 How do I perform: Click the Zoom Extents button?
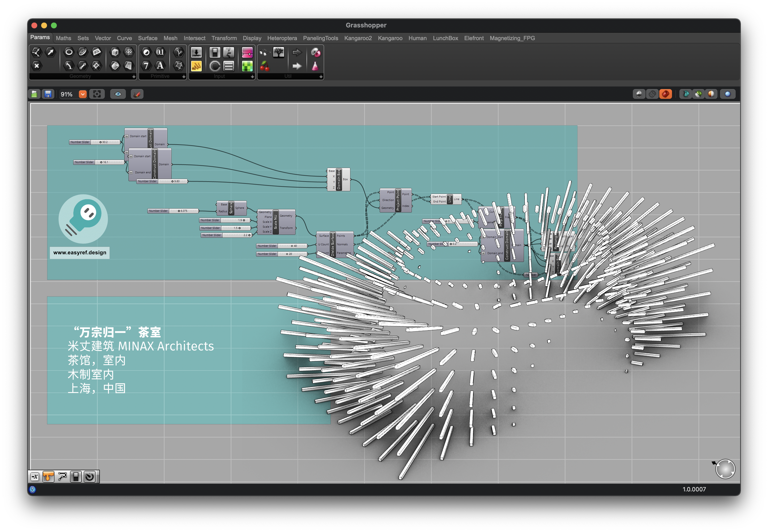(97, 94)
